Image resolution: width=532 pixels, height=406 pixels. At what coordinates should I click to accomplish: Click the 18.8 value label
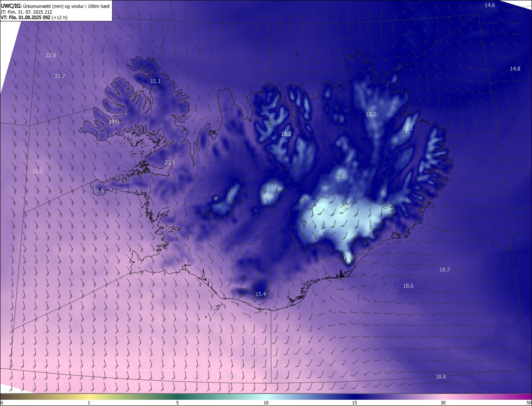[x=441, y=377]
